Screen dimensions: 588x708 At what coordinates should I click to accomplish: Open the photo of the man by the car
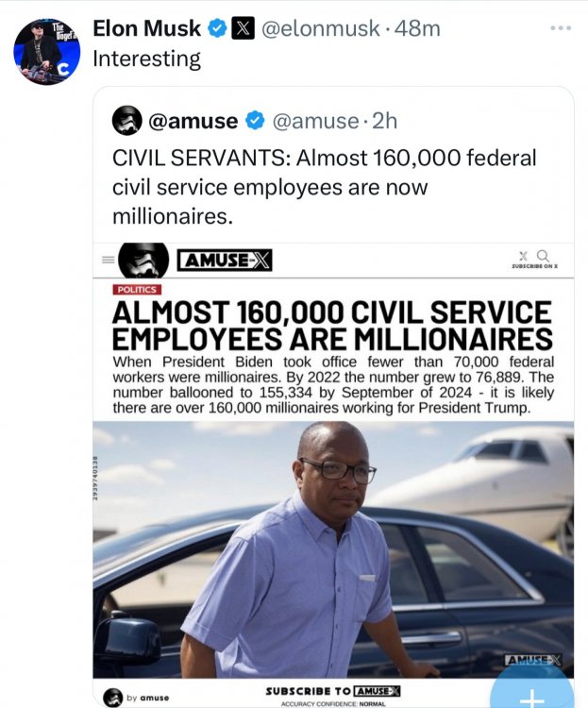[332, 549]
